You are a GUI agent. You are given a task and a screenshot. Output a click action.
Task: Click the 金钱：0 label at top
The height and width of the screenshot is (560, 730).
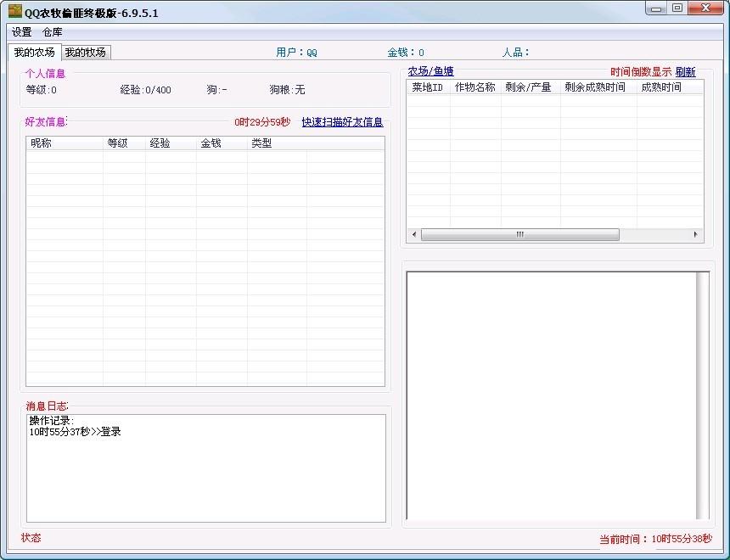click(x=406, y=53)
